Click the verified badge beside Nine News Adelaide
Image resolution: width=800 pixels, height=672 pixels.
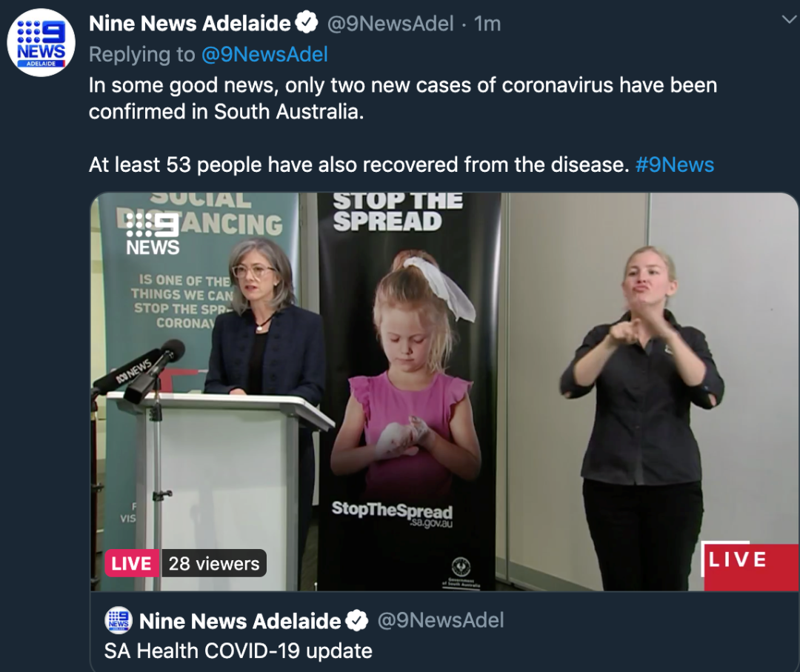point(306,23)
